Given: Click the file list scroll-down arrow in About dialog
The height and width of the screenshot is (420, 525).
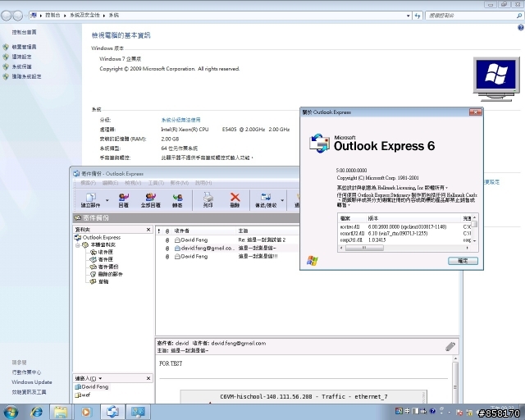Looking at the screenshot, I should coord(474,241).
